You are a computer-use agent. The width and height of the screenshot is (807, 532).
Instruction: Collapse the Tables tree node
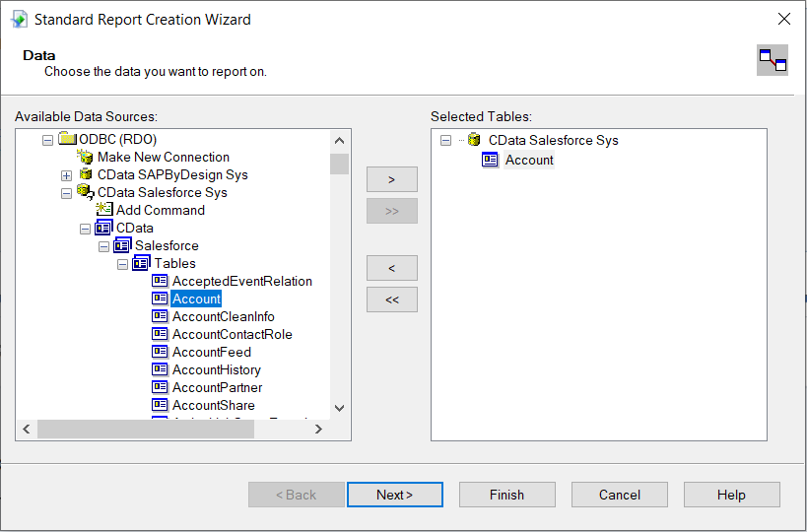[122, 264]
